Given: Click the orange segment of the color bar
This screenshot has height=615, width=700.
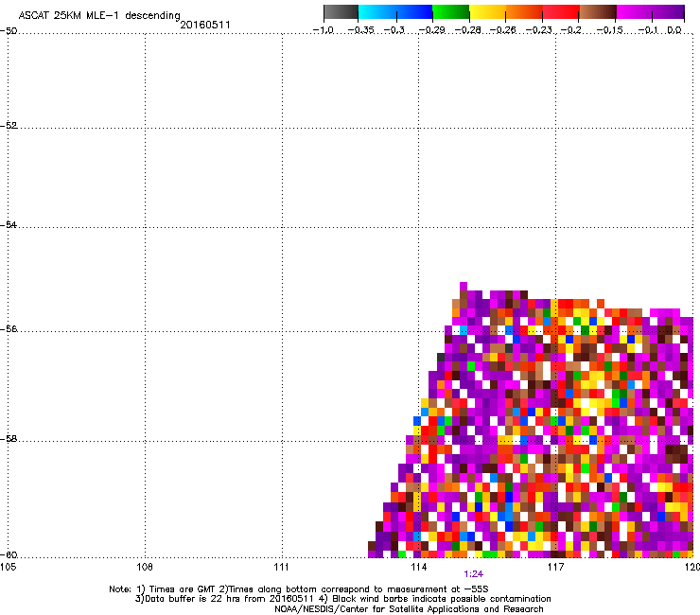Looking at the screenshot, I should point(524,11).
